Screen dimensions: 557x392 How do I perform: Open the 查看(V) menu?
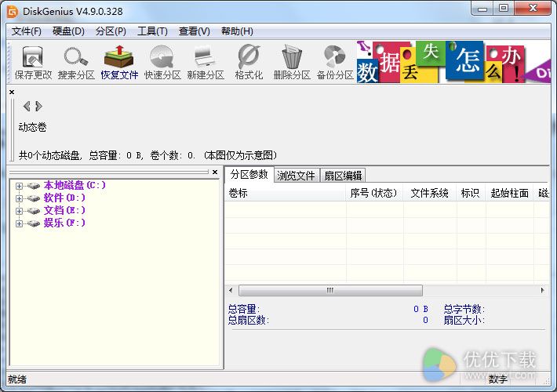click(194, 31)
